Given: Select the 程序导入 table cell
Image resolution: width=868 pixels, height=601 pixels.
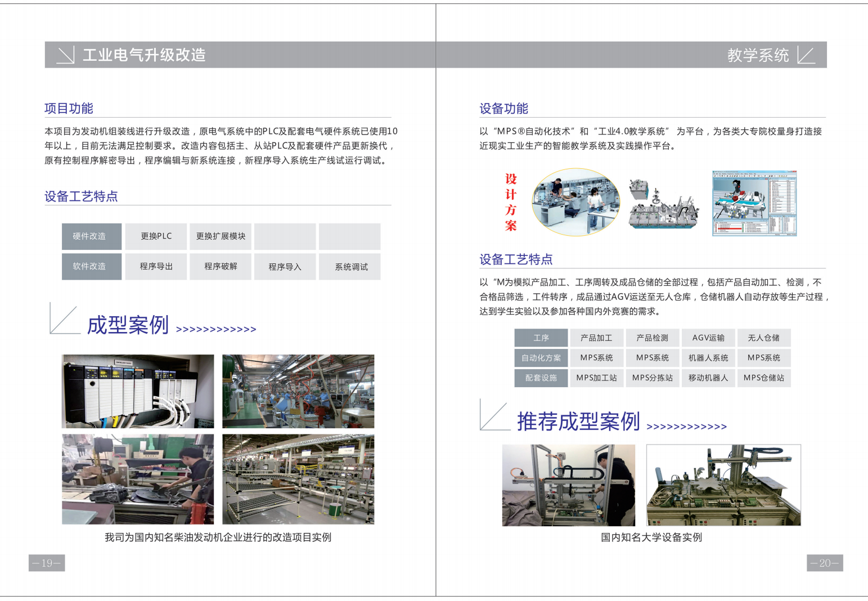Looking at the screenshot, I should pos(285,267).
